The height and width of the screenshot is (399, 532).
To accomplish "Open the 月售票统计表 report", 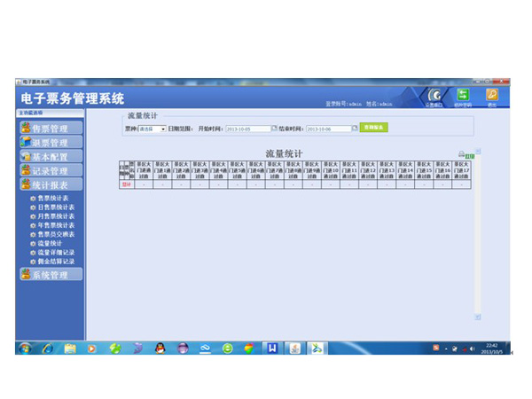I will pos(56,216).
